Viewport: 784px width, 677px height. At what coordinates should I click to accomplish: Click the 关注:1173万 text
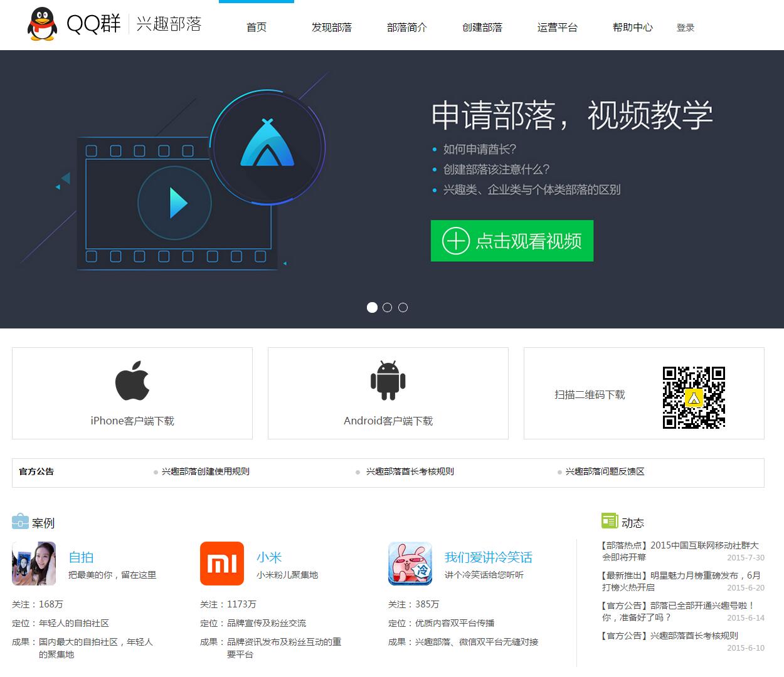[228, 604]
